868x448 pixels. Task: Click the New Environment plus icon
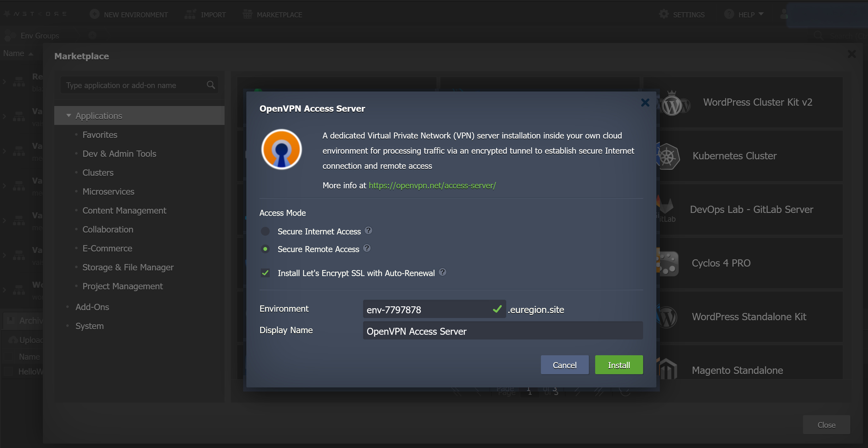pyautogui.click(x=94, y=14)
